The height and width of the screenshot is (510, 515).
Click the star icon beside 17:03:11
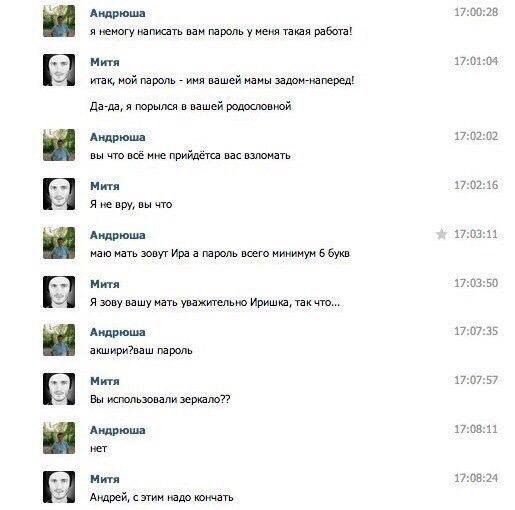(x=441, y=234)
